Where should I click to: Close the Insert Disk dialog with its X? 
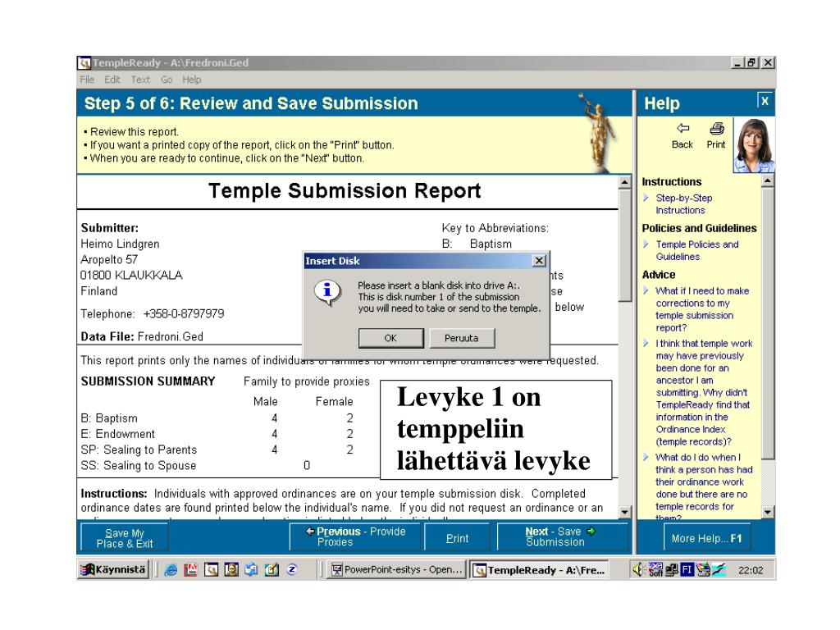539,261
